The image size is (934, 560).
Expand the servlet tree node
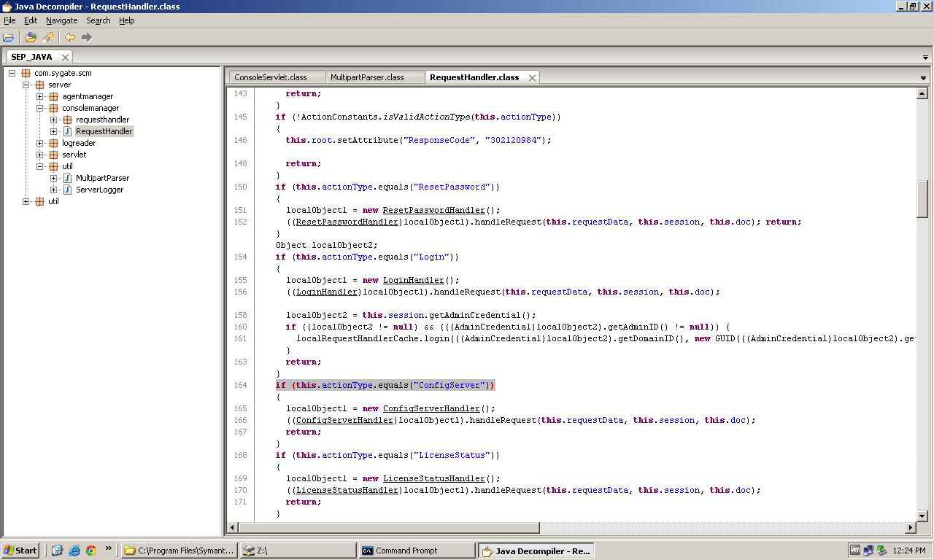pos(40,155)
